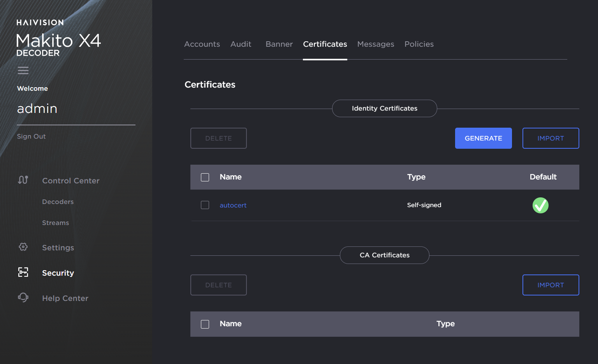
Task: Open the sidebar hamburger menu
Action: [23, 70]
